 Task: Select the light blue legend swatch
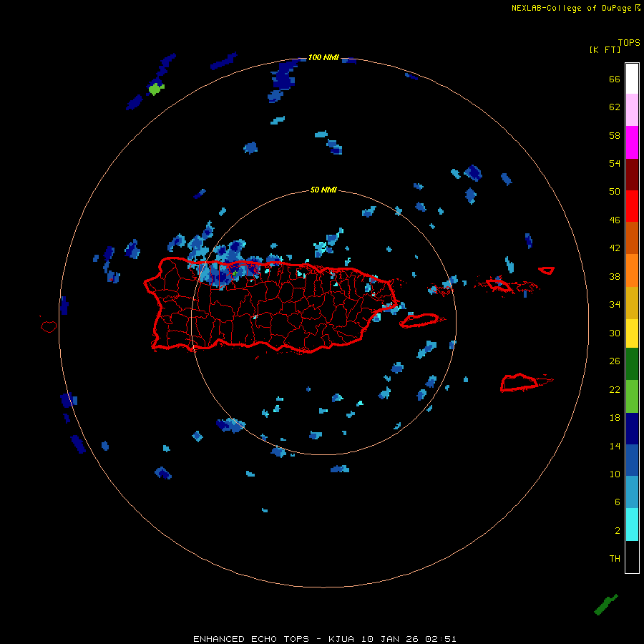(x=632, y=492)
